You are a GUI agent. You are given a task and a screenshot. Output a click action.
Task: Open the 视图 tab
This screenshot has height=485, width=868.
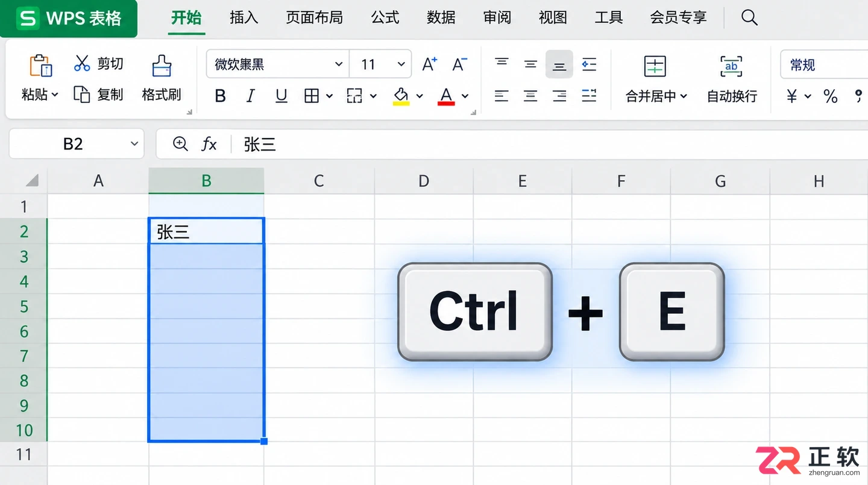[x=553, y=17]
